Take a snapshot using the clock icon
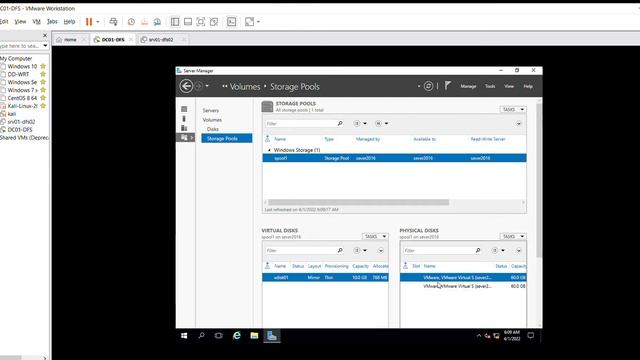 pyautogui.click(x=131, y=22)
